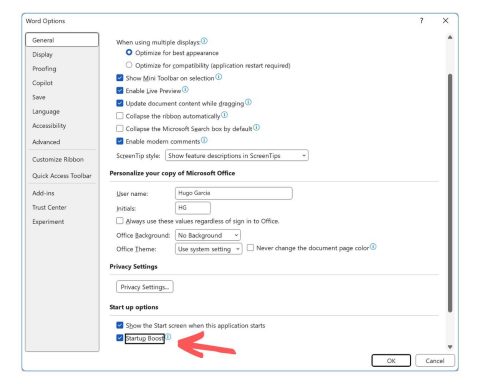Uncheck Enable Live Preview checkbox
The image size is (480, 384).
pos(120,90)
